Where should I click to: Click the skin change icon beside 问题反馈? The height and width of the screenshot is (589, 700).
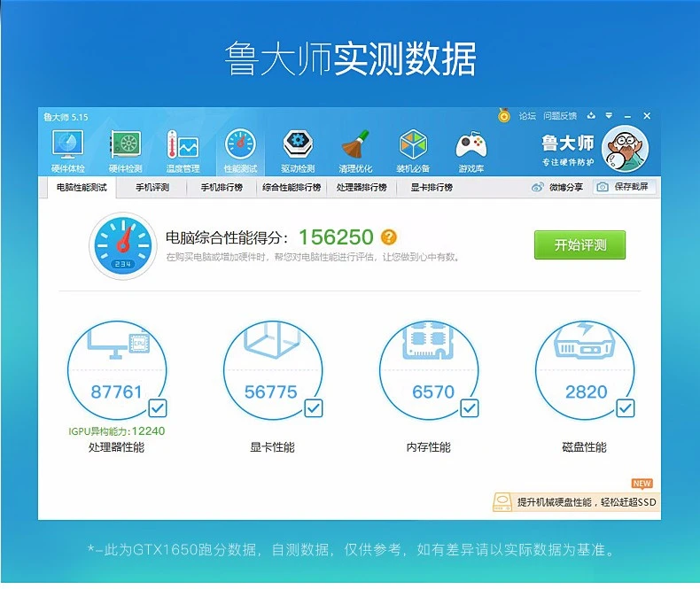click(591, 115)
